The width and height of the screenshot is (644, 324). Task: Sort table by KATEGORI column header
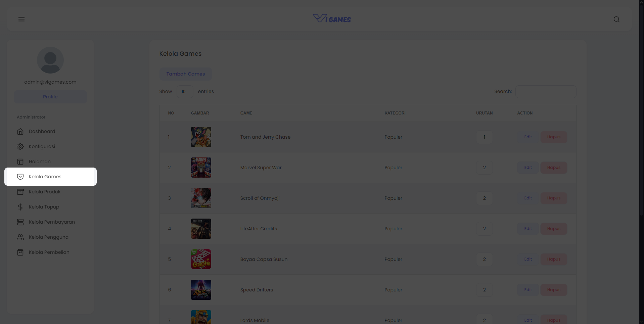point(395,113)
